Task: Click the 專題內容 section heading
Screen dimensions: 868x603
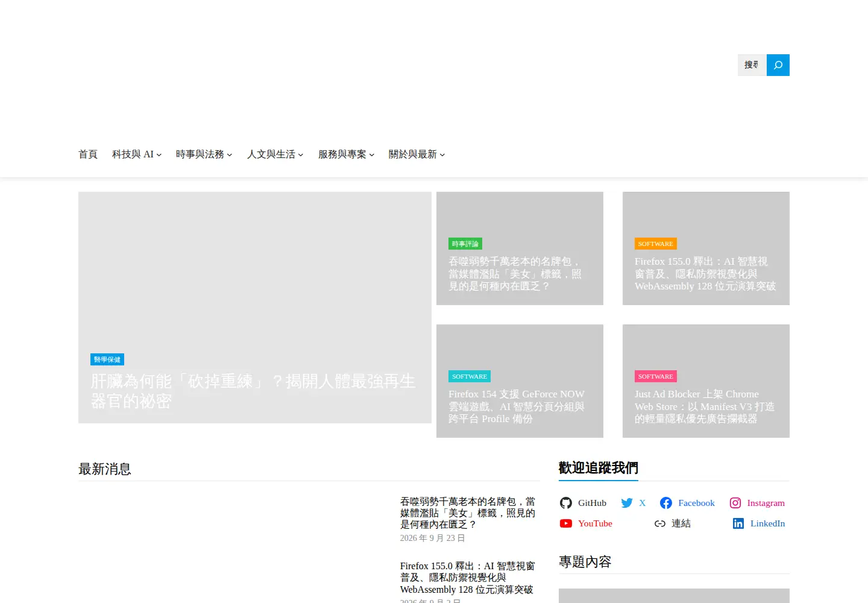Action: coord(585,562)
